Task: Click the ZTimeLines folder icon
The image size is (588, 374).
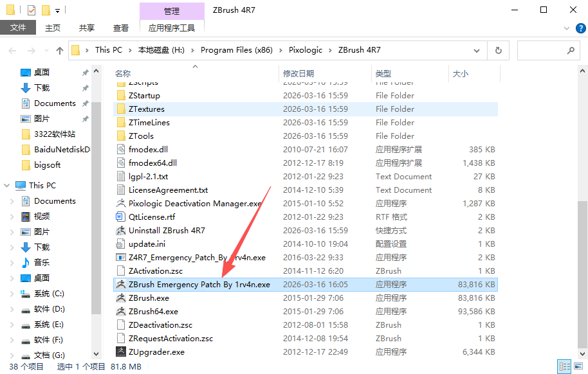Action: coord(121,123)
